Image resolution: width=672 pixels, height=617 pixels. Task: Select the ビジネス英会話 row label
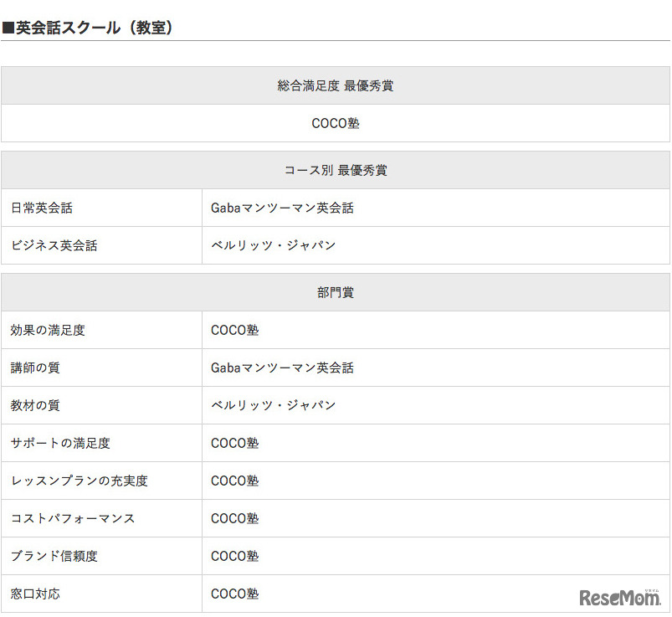(57, 245)
